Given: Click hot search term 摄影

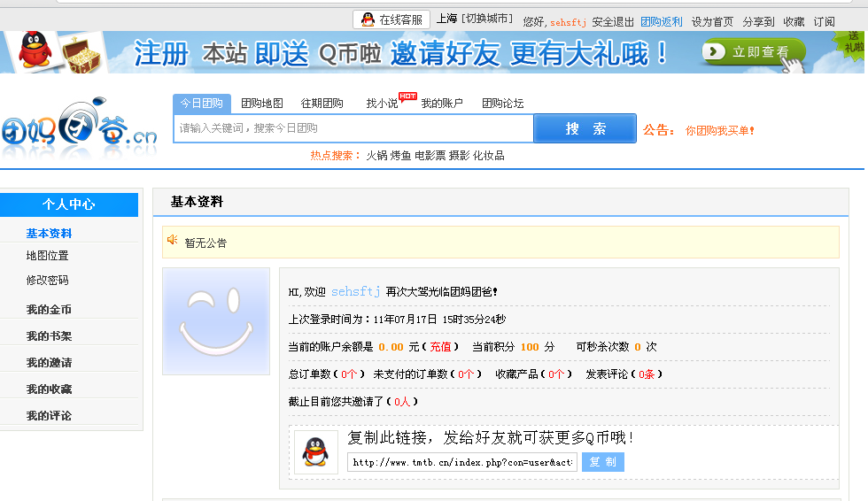Looking at the screenshot, I should click(459, 156).
